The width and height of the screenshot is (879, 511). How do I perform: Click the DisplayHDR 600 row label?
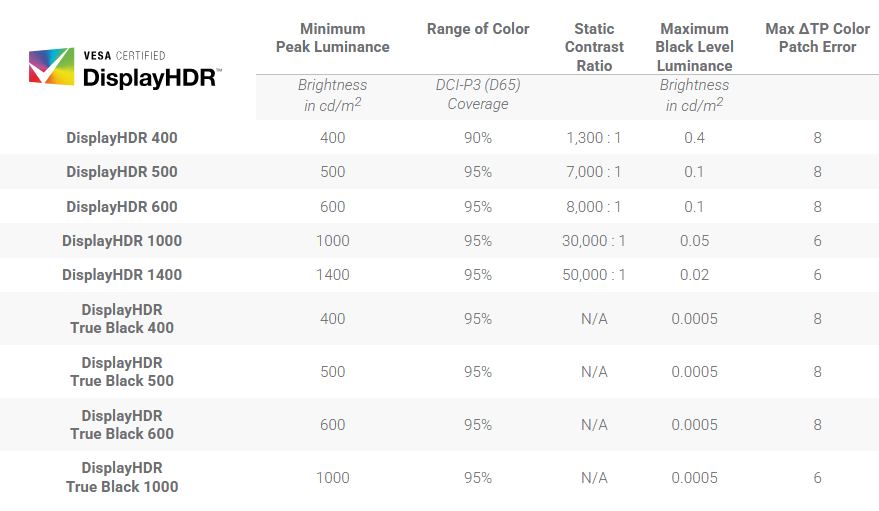[122, 207]
